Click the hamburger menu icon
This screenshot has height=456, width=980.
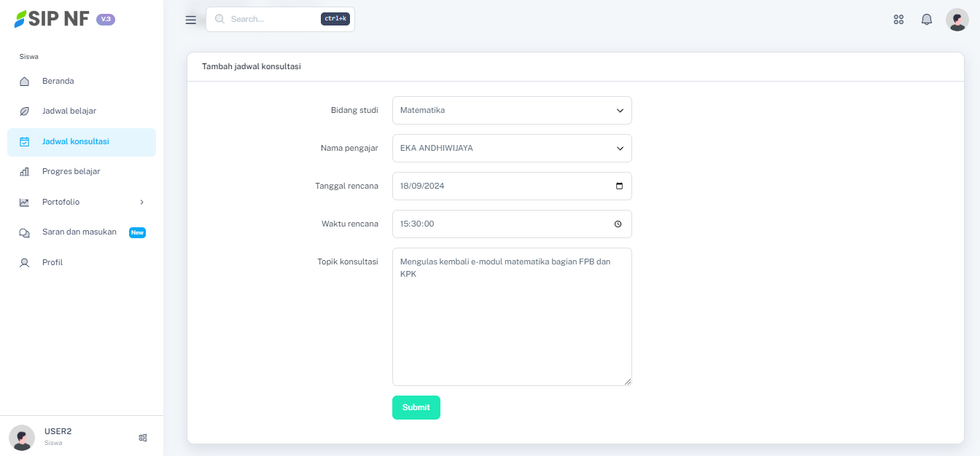[191, 20]
